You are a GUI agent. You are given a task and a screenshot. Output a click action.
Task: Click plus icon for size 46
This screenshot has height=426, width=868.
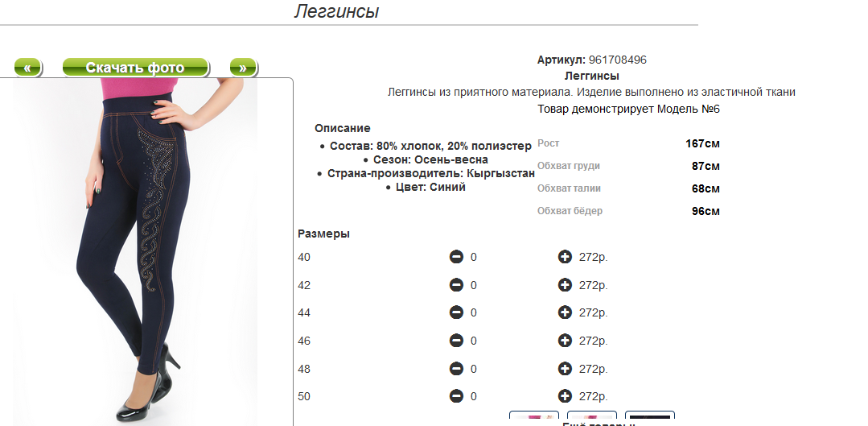coord(565,341)
